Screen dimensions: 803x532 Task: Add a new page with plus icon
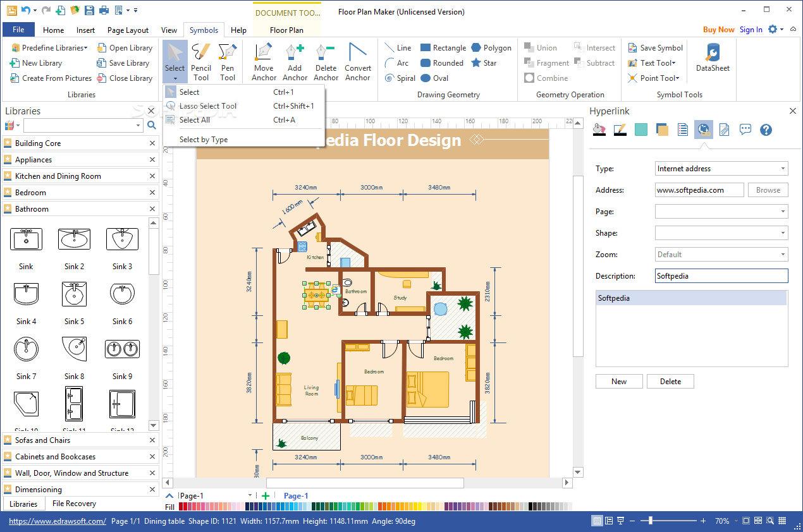(266, 496)
